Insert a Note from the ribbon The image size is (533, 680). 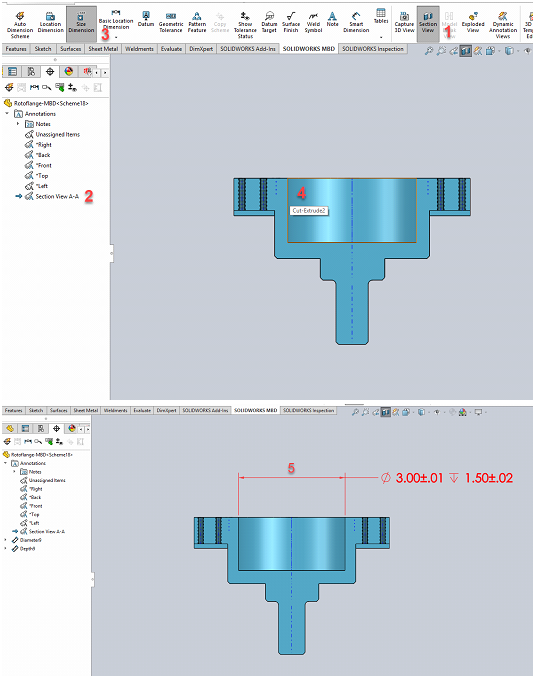(x=332, y=19)
